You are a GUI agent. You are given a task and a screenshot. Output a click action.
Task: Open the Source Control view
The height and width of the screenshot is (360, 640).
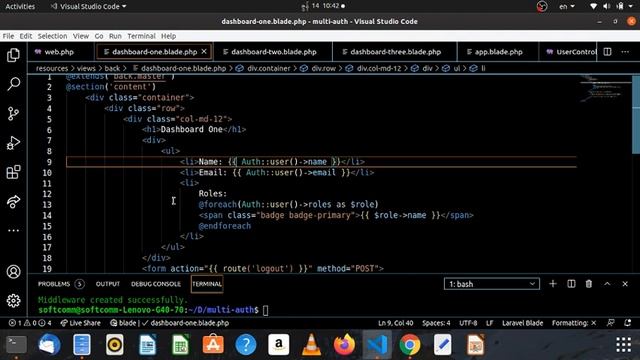click(13, 113)
